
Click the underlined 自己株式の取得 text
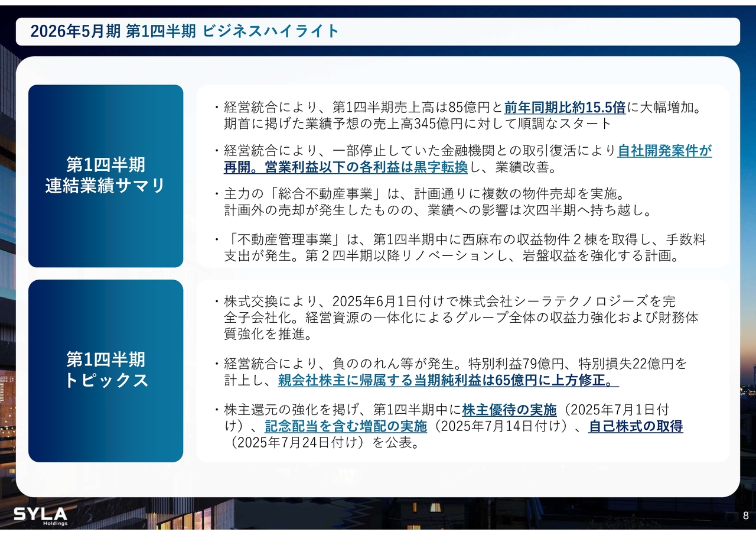pyautogui.click(x=636, y=426)
